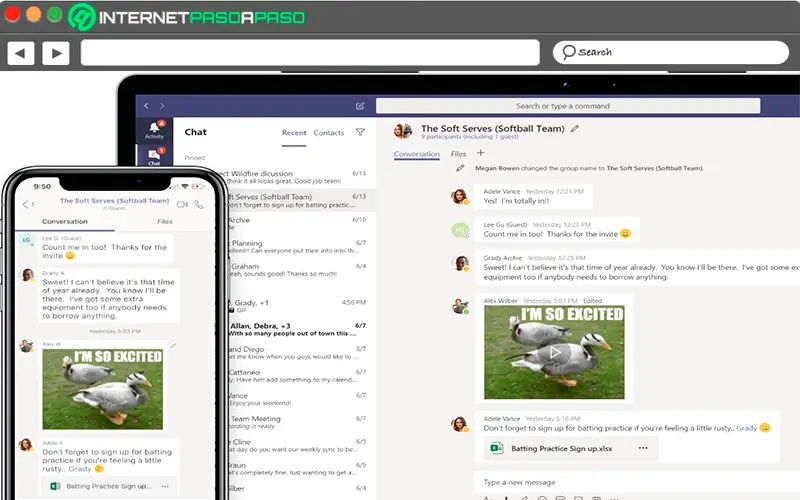This screenshot has width=800, height=500.
Task: Click the Grady mention in Adele's message
Action: 746,428
